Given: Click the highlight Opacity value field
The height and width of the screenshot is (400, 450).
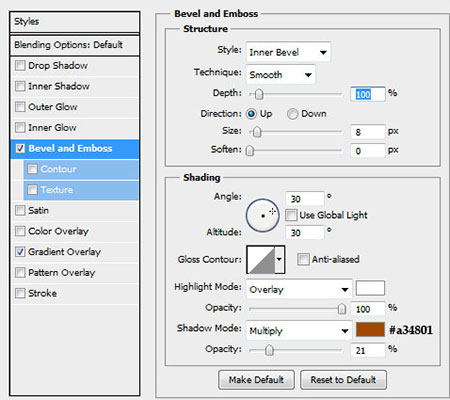Looking at the screenshot, I should coord(368,309).
